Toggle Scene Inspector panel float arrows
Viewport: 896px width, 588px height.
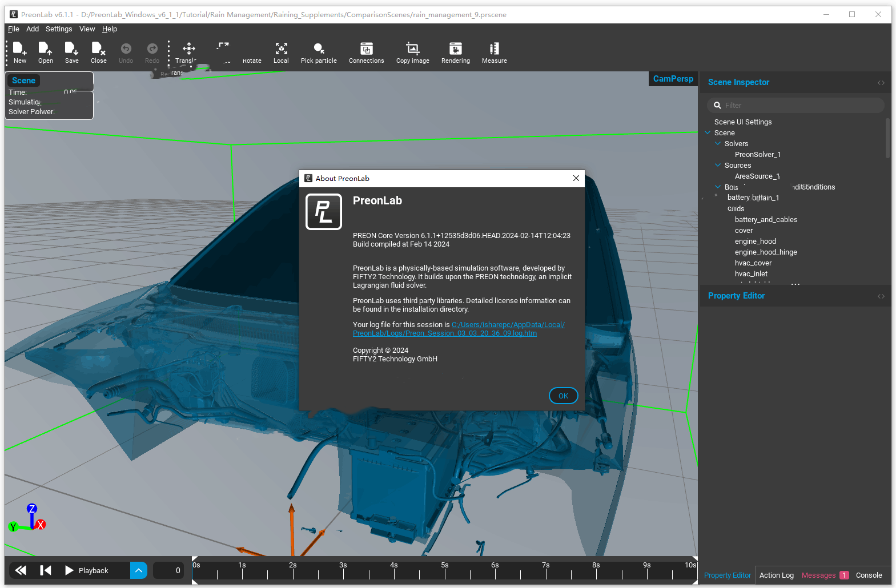coord(881,83)
